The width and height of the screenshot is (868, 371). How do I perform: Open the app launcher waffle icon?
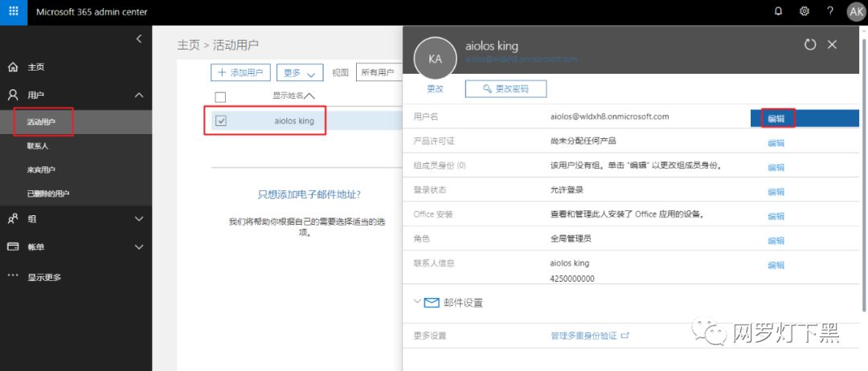(x=14, y=11)
